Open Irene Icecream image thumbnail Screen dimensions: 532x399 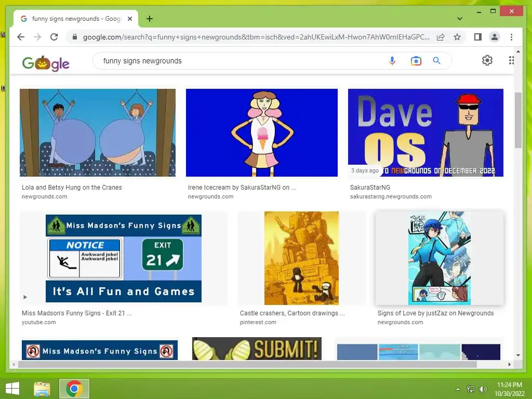pos(262,132)
